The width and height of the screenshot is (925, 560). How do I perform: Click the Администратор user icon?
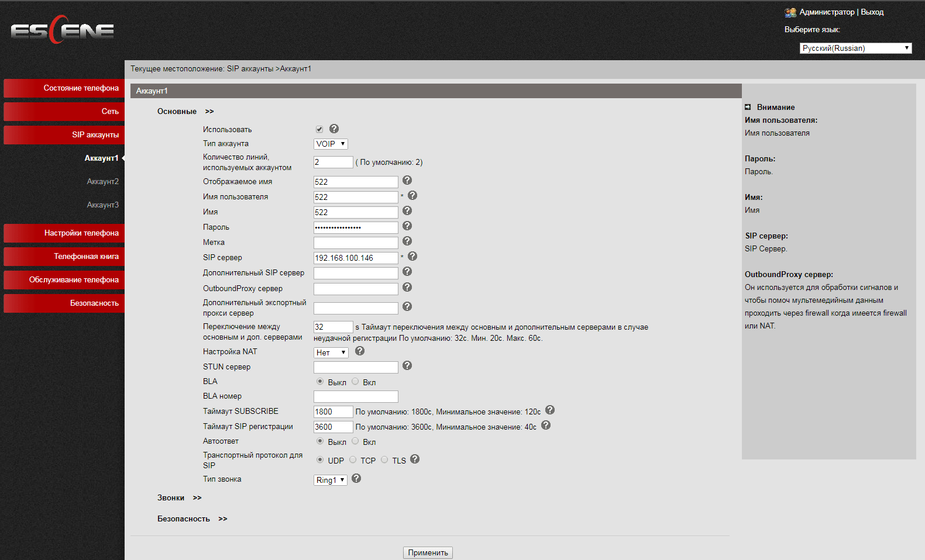pos(790,12)
